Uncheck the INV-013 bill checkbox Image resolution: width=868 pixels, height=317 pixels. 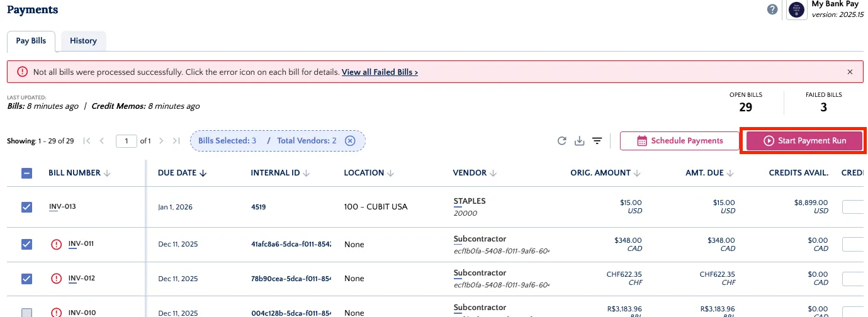tap(26, 207)
